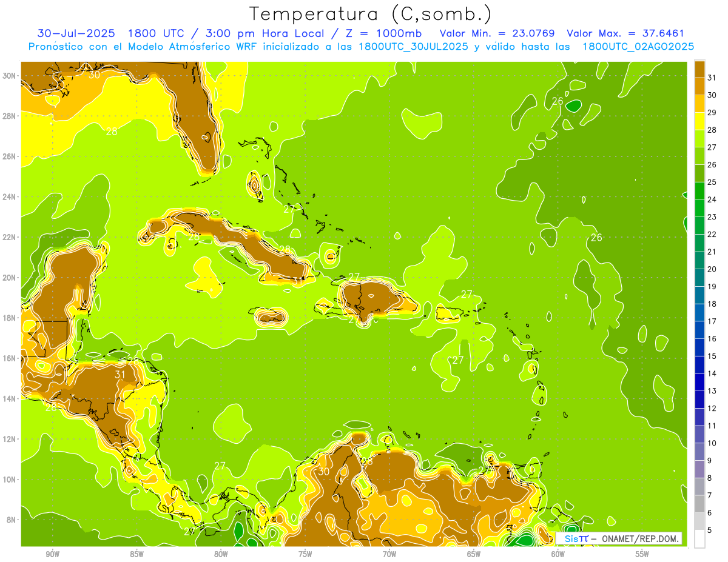Click the "60W" longitude axis label
This screenshot has height=562, width=728.
coord(558,554)
